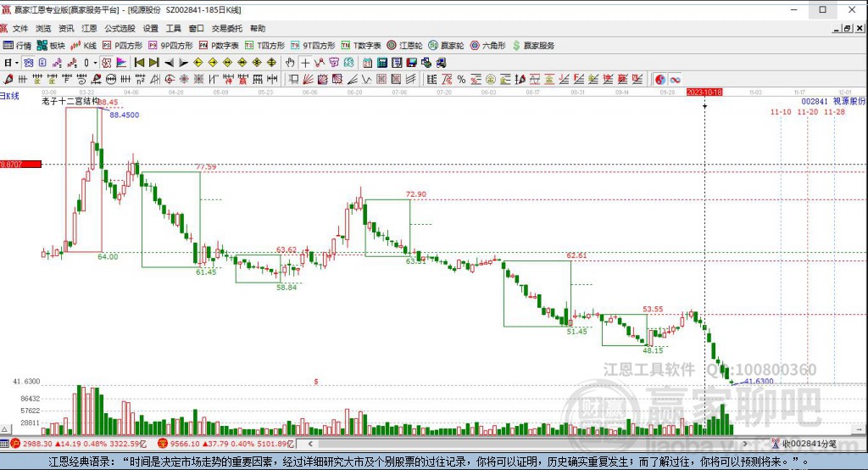868x470 pixels.
Task: Open the 六角形 hexagon tool
Action: coord(487,46)
